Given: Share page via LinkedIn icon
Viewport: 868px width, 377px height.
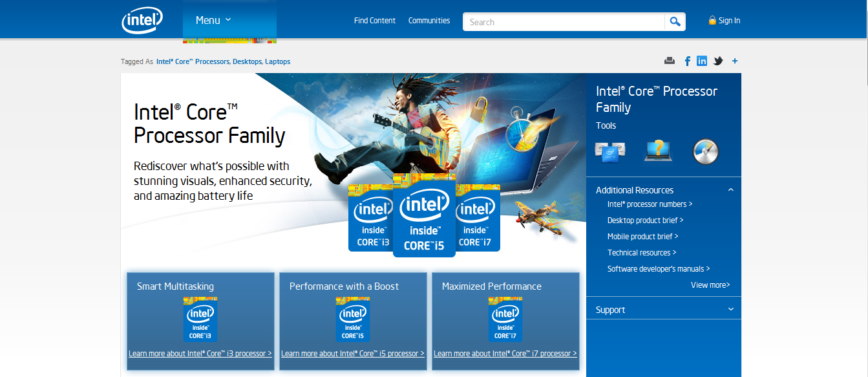Looking at the screenshot, I should click(701, 61).
